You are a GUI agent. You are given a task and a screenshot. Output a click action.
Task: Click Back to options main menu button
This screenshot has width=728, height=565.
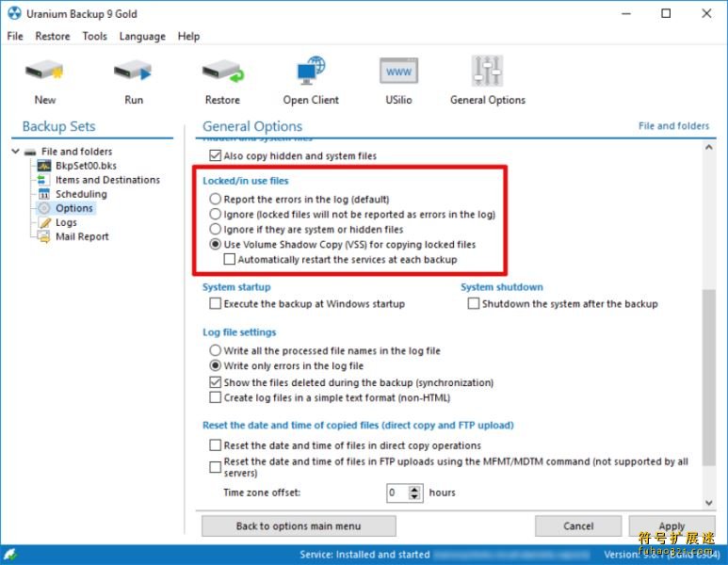299,526
